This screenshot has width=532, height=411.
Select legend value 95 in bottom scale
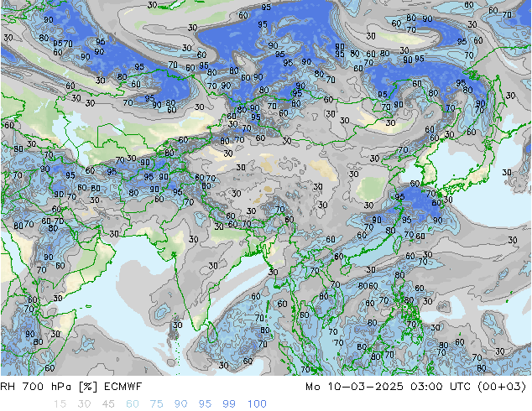[x=205, y=404]
